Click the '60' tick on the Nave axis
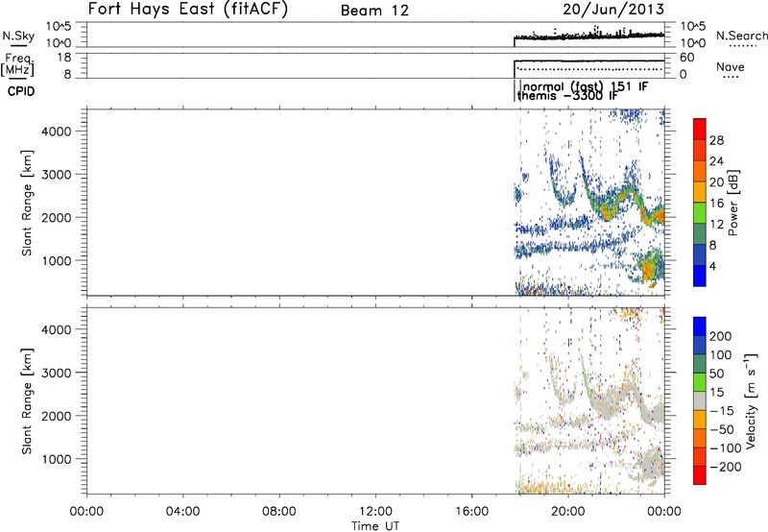Viewport: 768px width, 532px height. pyautogui.click(x=687, y=58)
